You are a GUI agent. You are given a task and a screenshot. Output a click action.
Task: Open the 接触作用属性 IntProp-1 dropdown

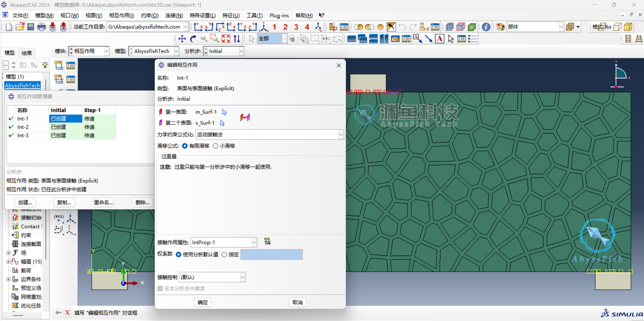click(x=254, y=242)
